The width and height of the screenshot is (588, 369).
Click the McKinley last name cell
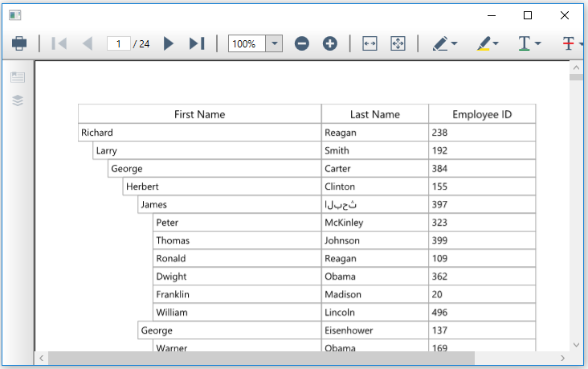coord(375,223)
